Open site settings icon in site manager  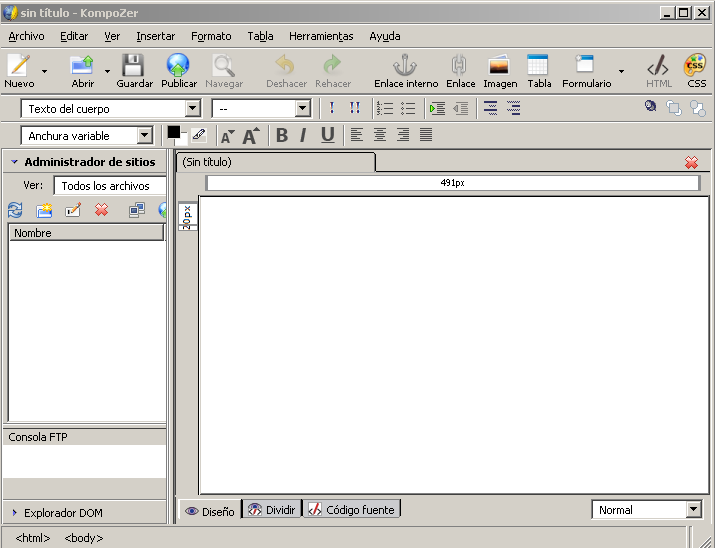tap(137, 210)
